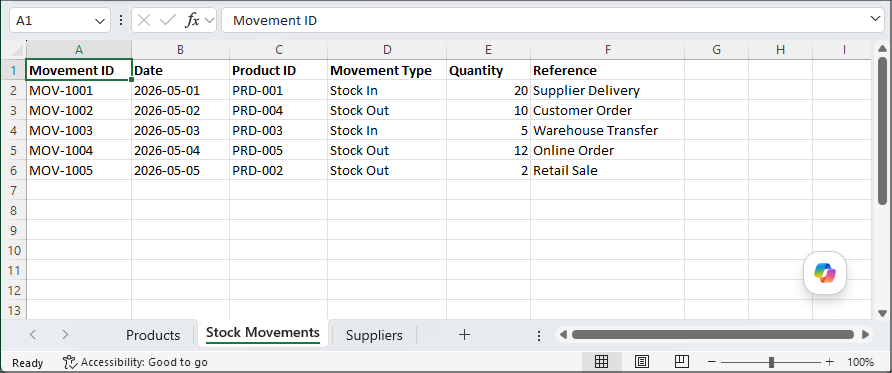The width and height of the screenshot is (892, 373).
Task: Add a new sheet with plus icon
Action: click(464, 335)
